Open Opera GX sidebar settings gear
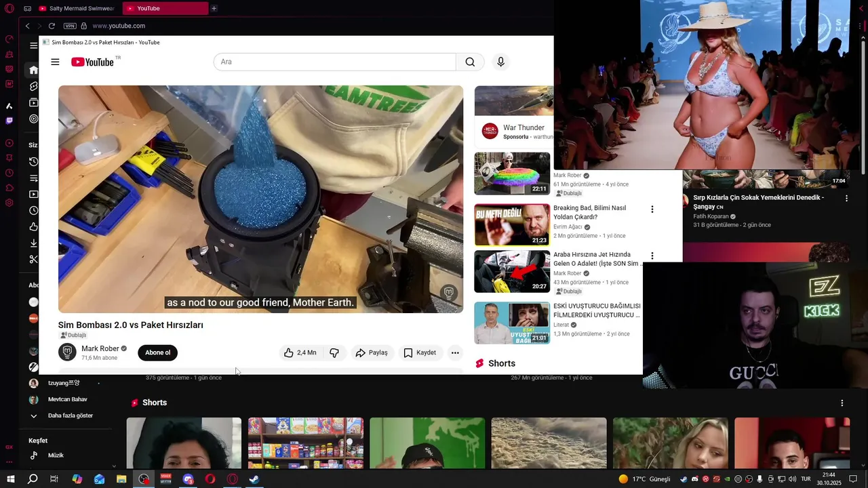The width and height of the screenshot is (868, 488). coord(9,203)
